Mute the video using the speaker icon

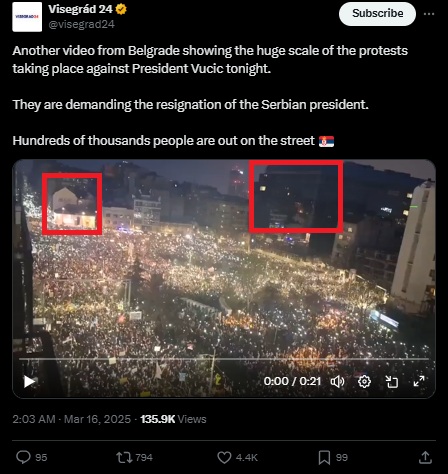pos(337,382)
